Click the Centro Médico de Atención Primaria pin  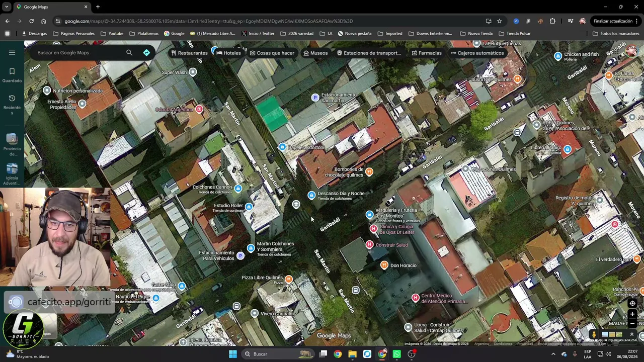pyautogui.click(x=415, y=298)
